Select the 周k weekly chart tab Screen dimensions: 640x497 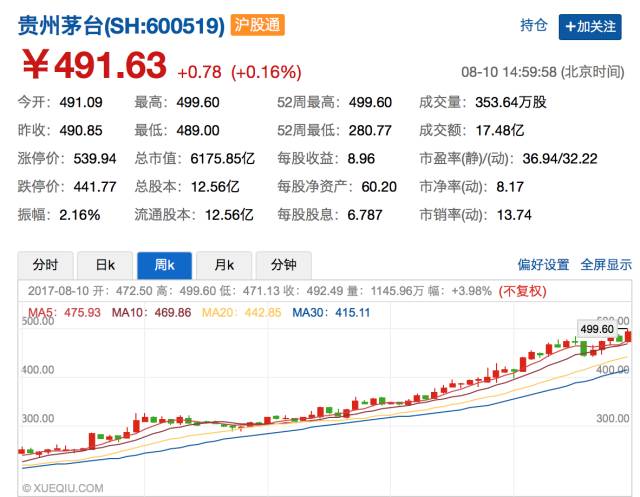pyautogui.click(x=164, y=265)
